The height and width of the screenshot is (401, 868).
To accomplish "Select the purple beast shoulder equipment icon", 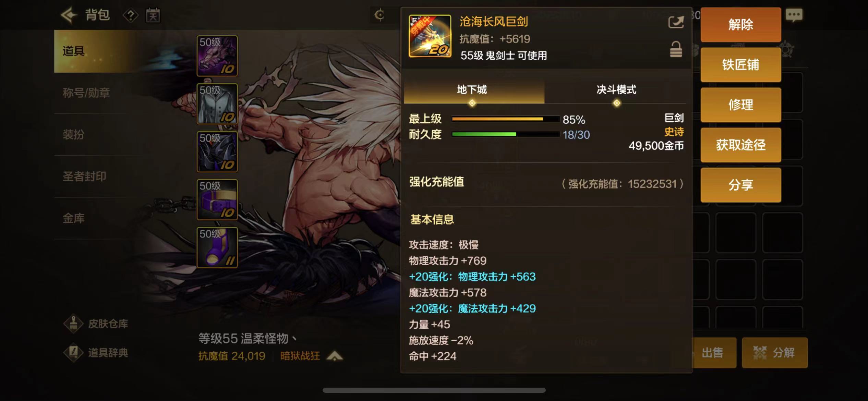I will click(217, 56).
